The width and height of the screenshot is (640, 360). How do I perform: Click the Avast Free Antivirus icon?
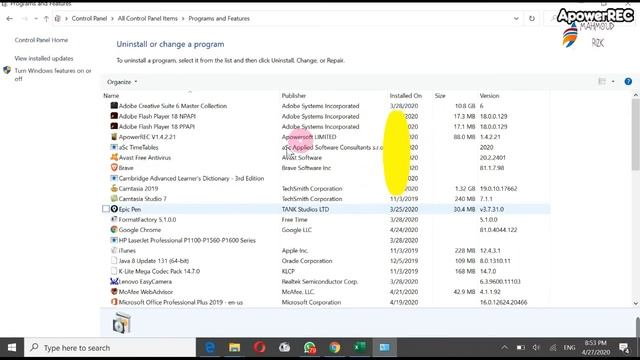point(114,157)
